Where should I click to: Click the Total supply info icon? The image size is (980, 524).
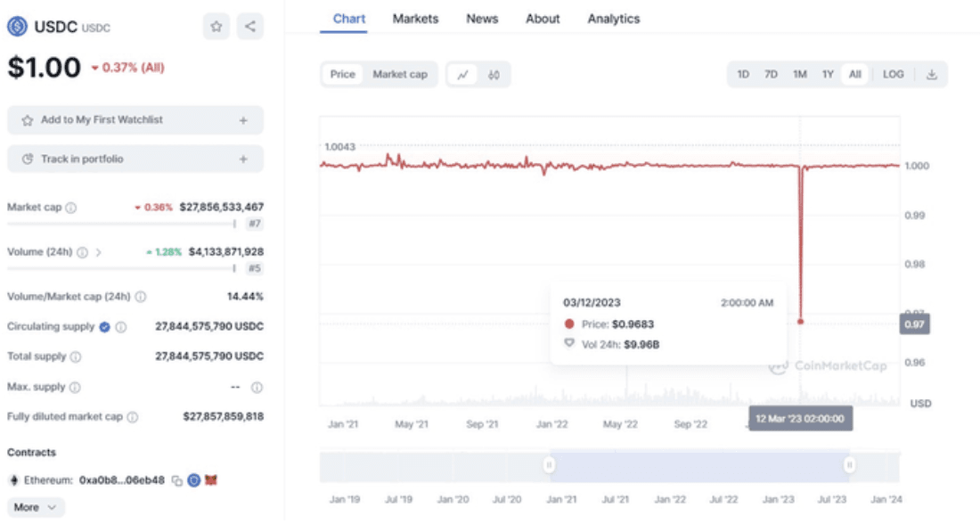click(x=76, y=356)
